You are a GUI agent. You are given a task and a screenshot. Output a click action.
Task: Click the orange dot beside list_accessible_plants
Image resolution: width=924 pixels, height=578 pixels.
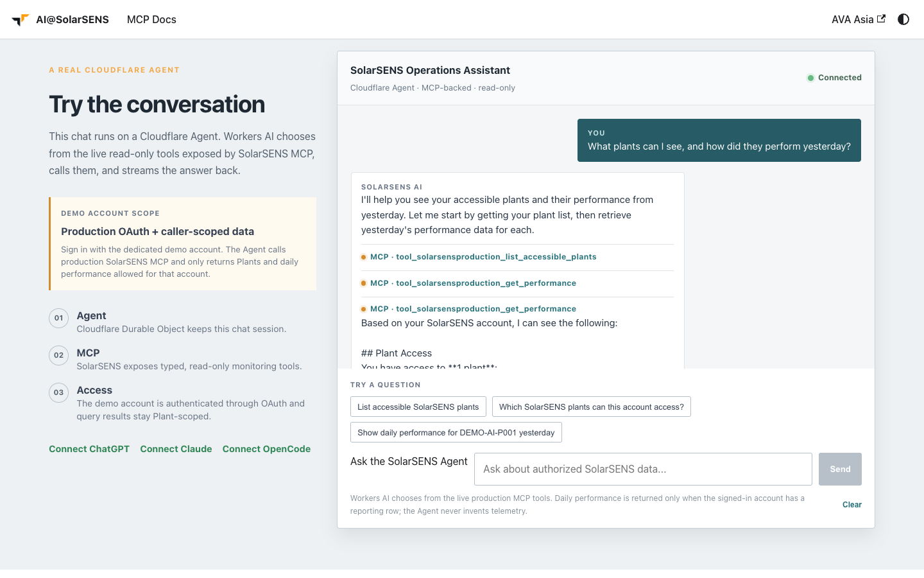[x=364, y=257]
